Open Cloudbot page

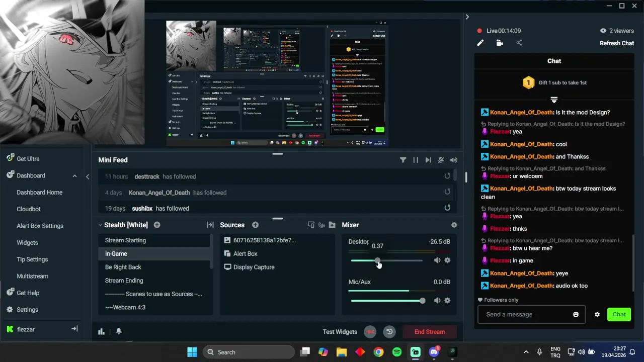pyautogui.click(x=29, y=209)
